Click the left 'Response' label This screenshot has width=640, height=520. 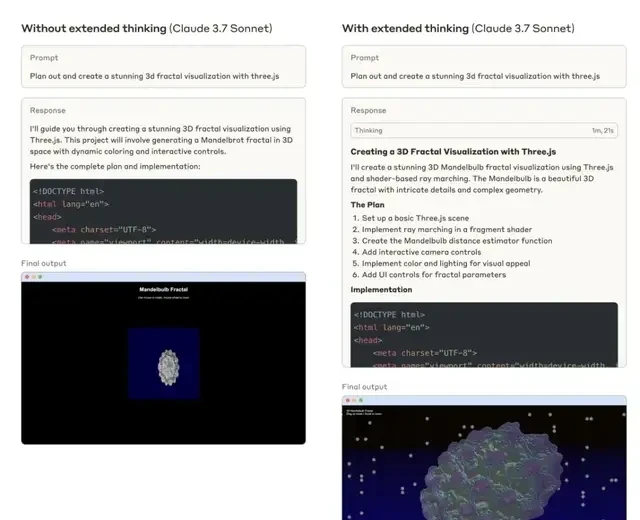coord(47,111)
